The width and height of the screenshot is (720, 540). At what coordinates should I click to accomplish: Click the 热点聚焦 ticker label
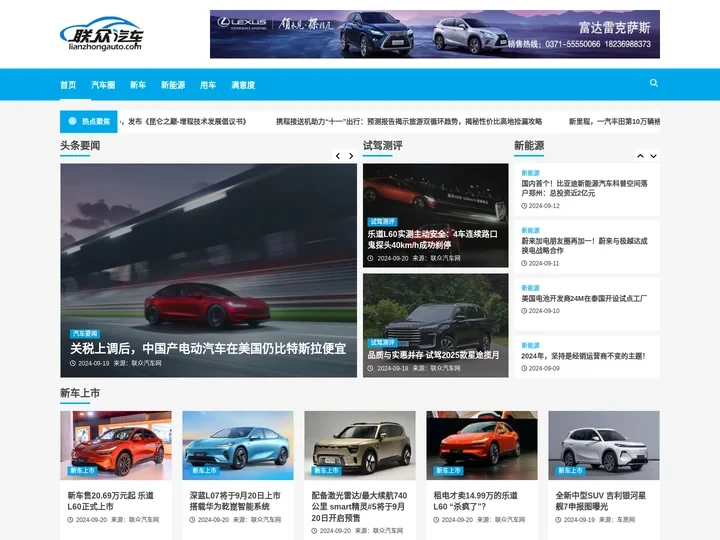pyautogui.click(x=89, y=121)
